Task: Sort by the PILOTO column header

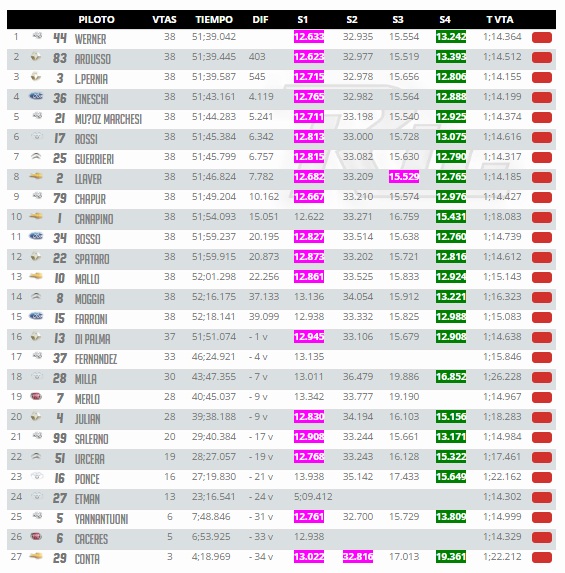Action: coord(96,20)
